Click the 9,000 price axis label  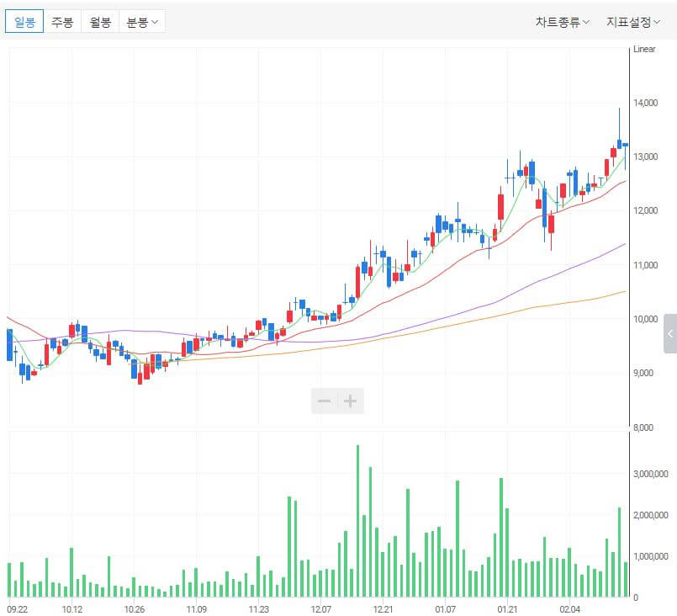click(643, 373)
